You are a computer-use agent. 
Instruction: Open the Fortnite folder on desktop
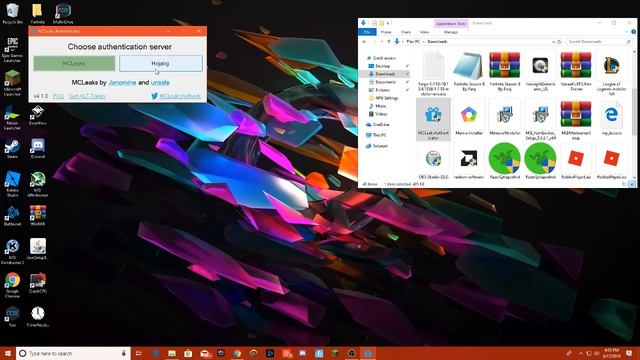[37, 13]
